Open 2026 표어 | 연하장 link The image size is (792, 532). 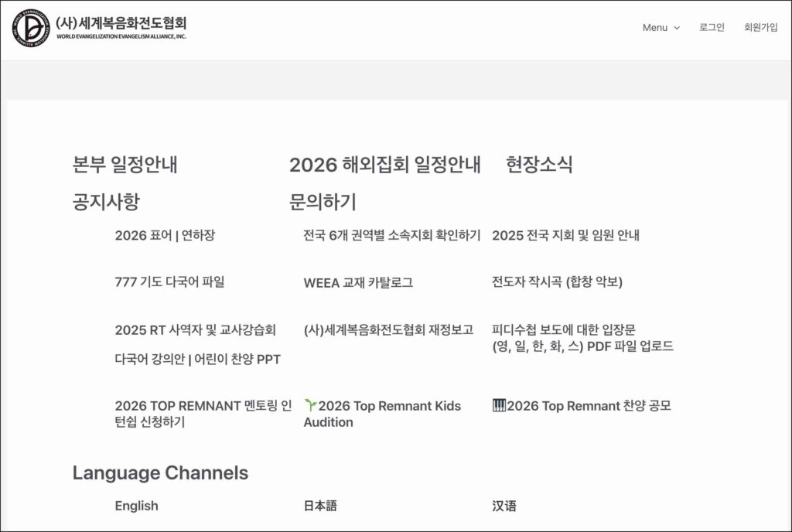[165, 236]
